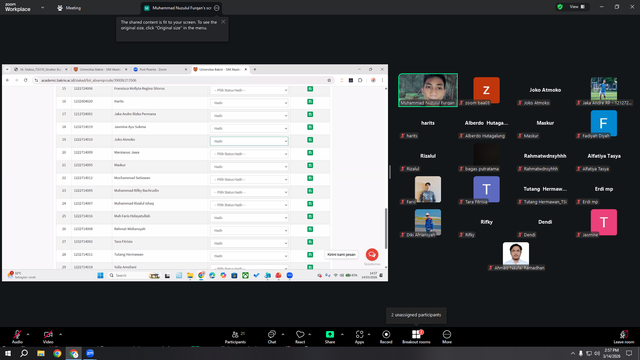Open status dropdown for Tutang Hermawan
The image size is (640, 360).
tap(249, 256)
